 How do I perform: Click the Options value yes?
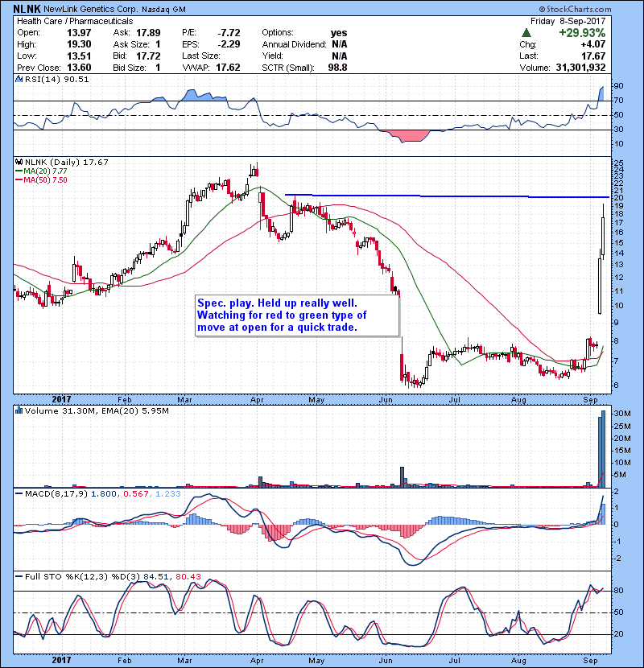(339, 32)
